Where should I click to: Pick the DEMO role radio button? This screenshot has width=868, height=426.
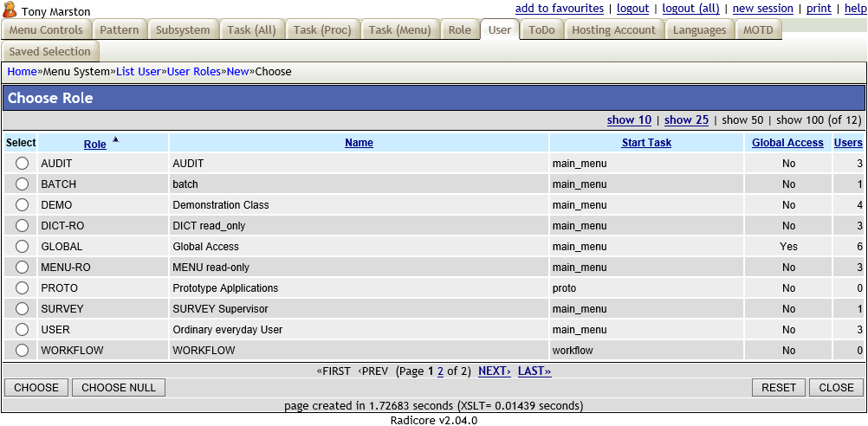coord(22,205)
